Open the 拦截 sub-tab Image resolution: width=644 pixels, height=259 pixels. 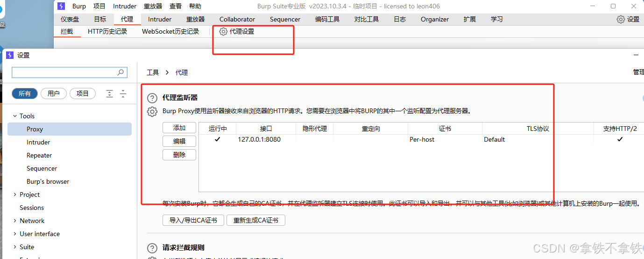click(67, 31)
